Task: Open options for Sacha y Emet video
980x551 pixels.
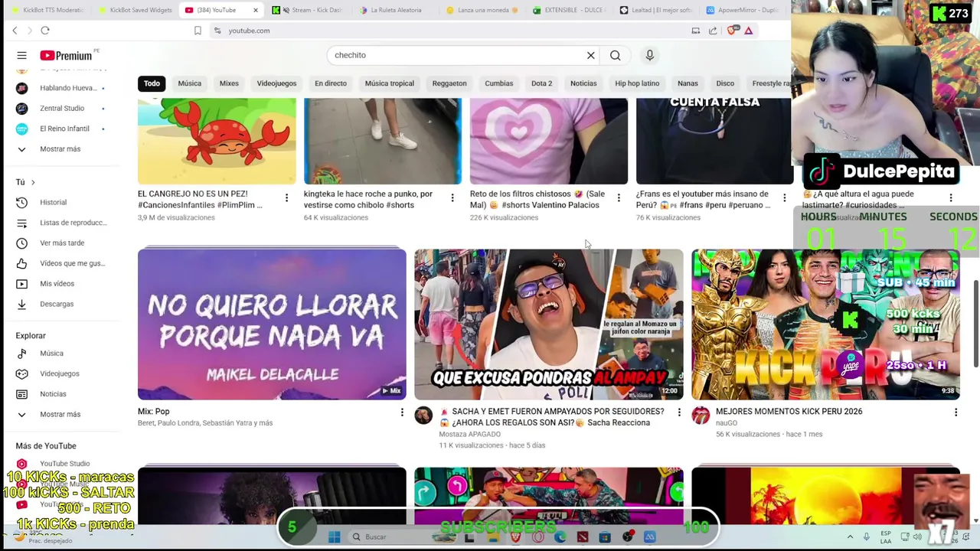Action: pos(679,412)
